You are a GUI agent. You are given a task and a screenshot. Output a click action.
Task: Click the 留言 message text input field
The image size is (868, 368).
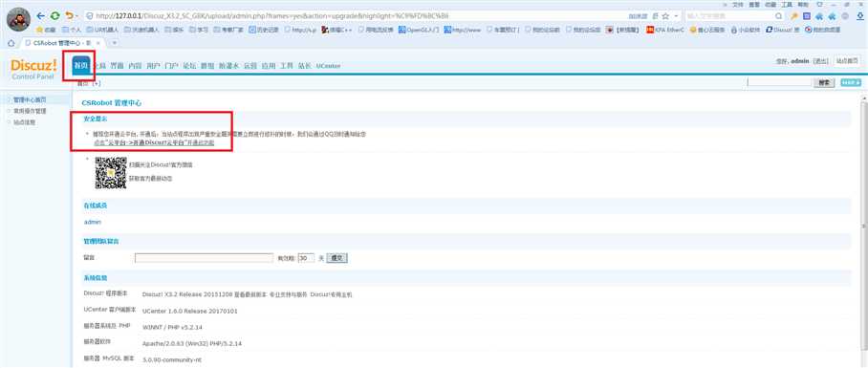[x=204, y=258]
